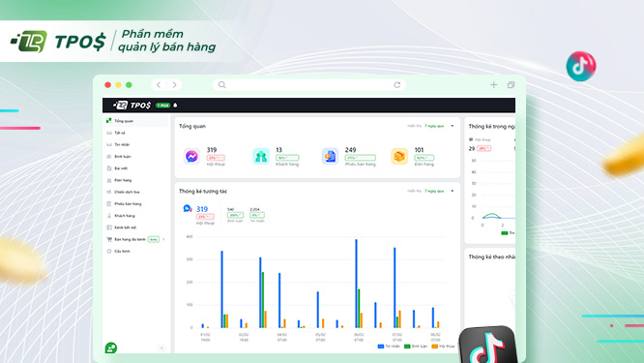Click the yellow browser minimize dot
644x363 pixels.
[x=118, y=84]
